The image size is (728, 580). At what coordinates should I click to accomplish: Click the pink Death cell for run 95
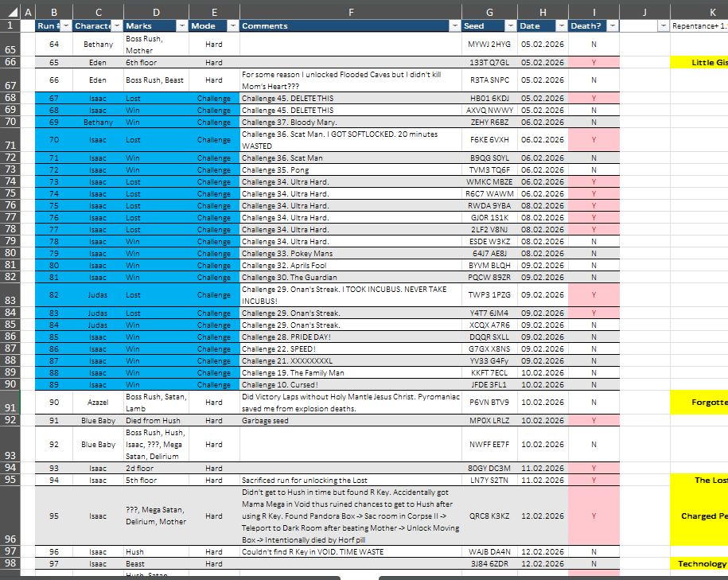pos(594,516)
